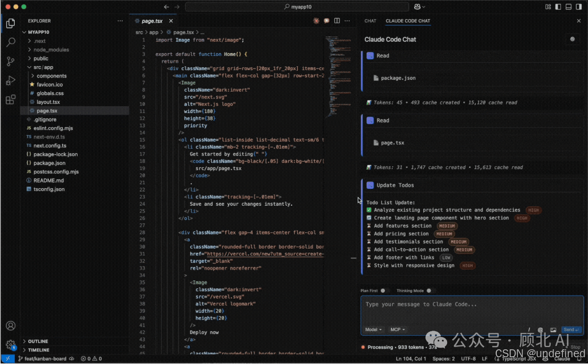Screen dimensions: 588x364
Task: Go back with the navigation arrow
Action: click(166, 7)
